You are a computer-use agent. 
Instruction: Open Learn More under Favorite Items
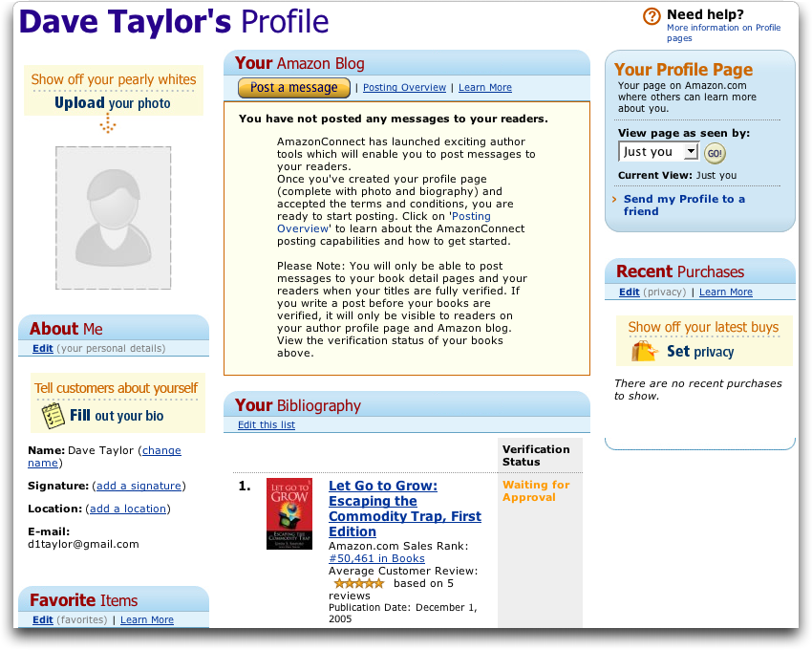[147, 620]
